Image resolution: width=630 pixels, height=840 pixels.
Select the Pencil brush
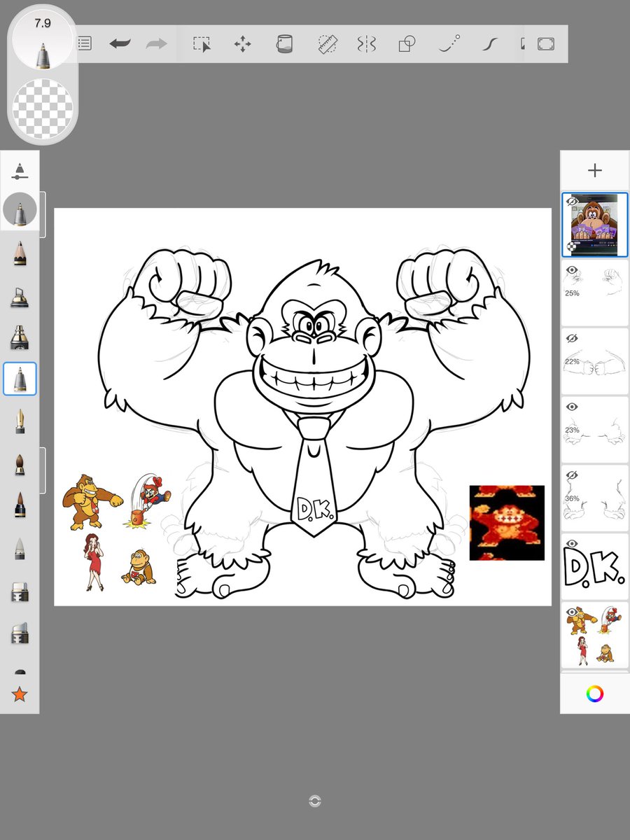tap(20, 253)
